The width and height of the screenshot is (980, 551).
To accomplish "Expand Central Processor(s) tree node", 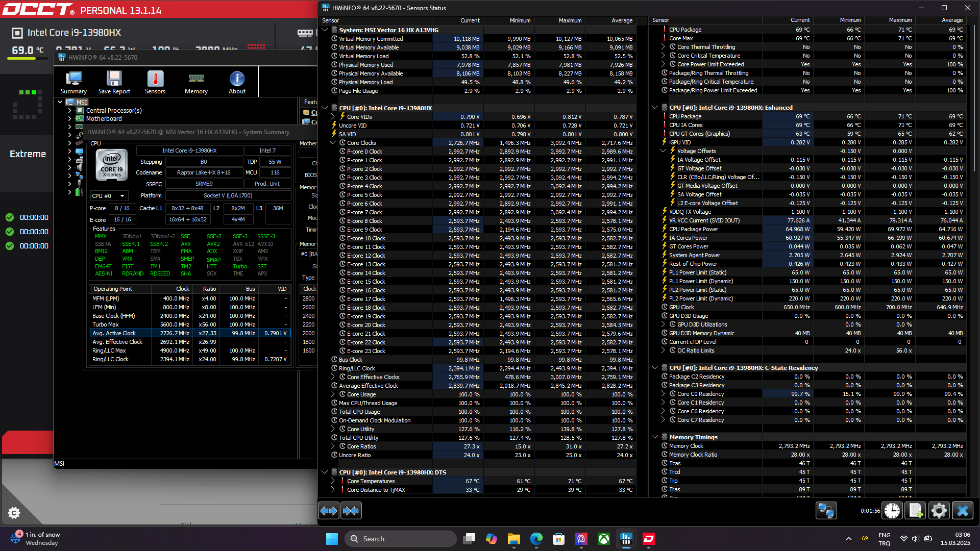I will (x=69, y=110).
